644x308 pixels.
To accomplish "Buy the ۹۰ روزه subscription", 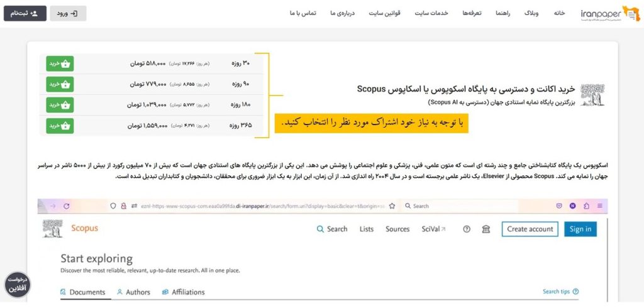I will [60, 84].
